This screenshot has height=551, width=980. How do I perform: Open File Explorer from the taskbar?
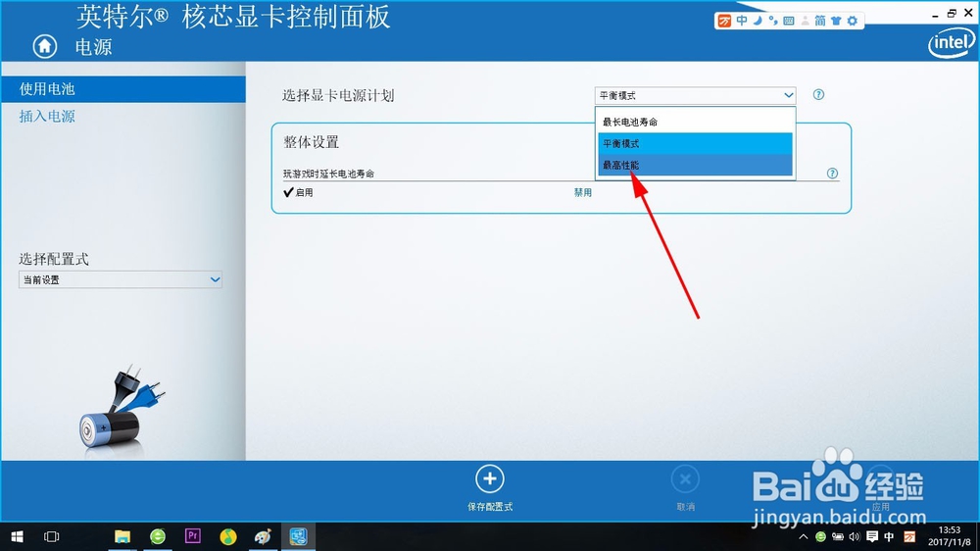point(122,536)
